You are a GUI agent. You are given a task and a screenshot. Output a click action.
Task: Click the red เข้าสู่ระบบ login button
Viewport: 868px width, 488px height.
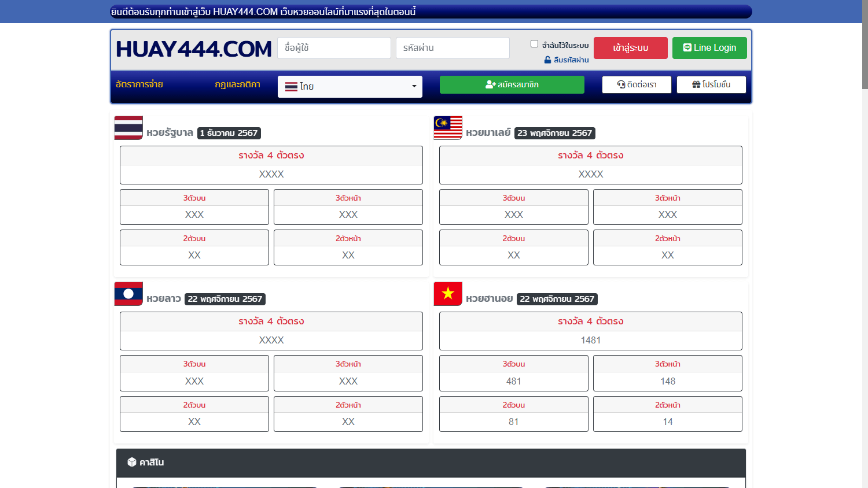click(x=631, y=48)
